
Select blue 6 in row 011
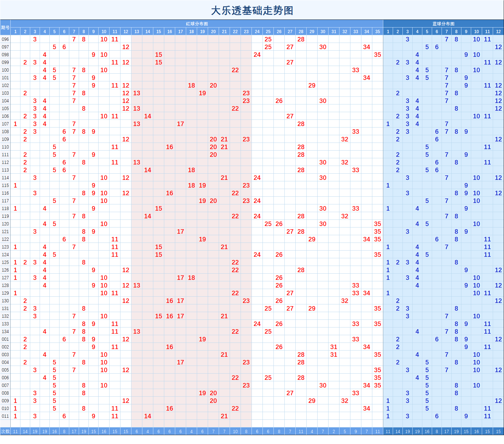click(437, 416)
